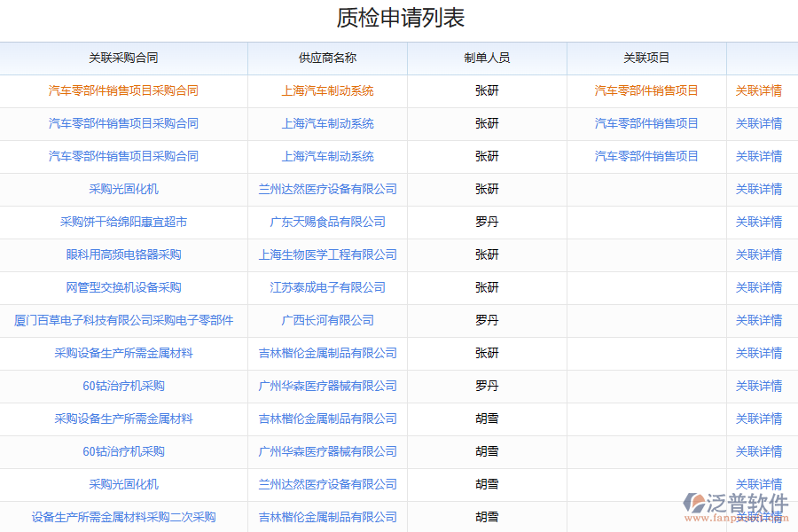Open supplier link 上海汽车制动系统
Screen dimensions: 798x532
(327, 91)
